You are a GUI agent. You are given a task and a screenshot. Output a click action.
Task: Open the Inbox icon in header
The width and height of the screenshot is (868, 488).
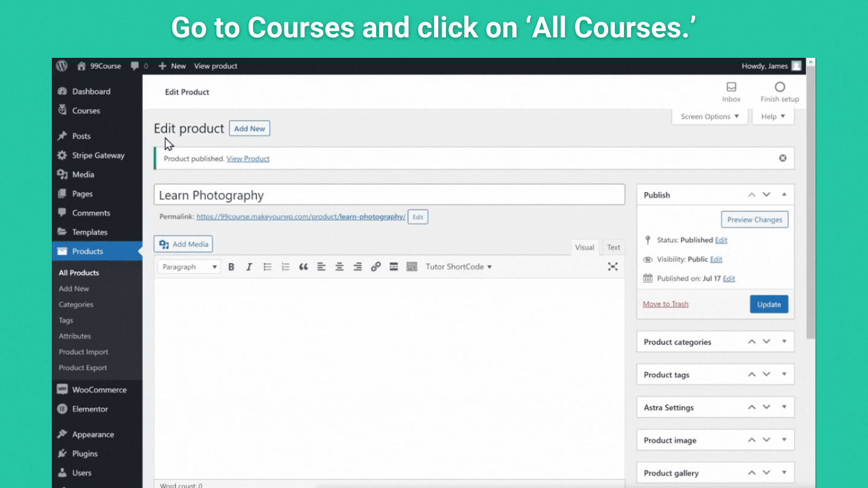click(x=731, y=92)
